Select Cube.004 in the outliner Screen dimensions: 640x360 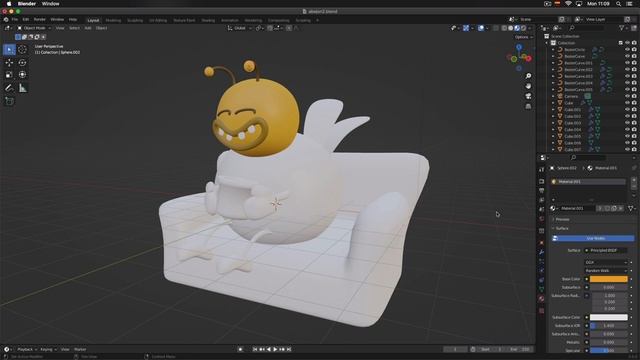tap(572, 129)
